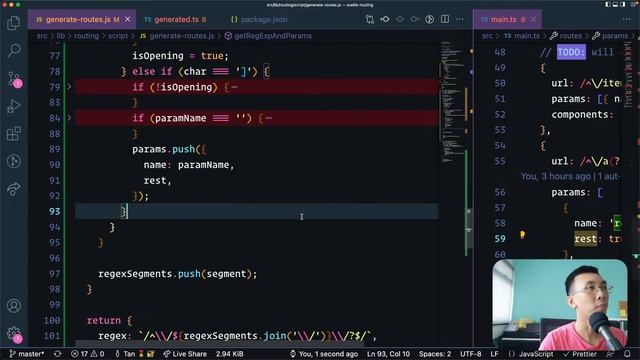Click the highlighted 'rest' word on line 59

point(585,239)
